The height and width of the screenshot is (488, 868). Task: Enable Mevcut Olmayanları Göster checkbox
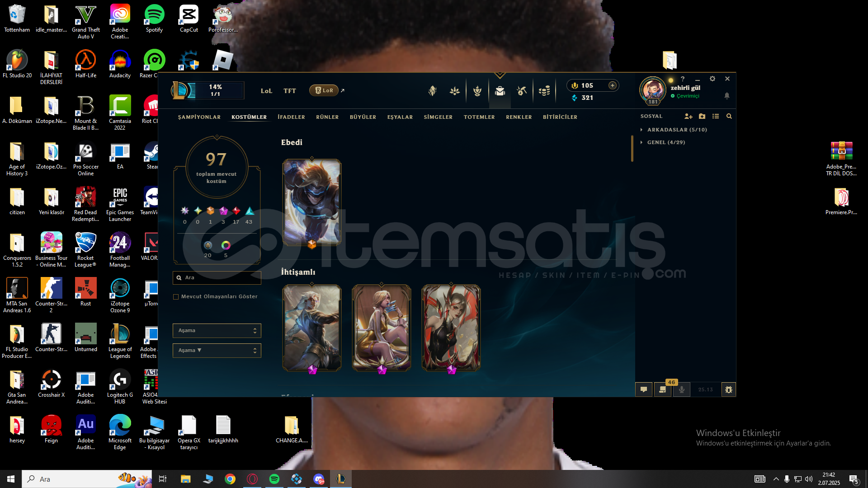176,297
